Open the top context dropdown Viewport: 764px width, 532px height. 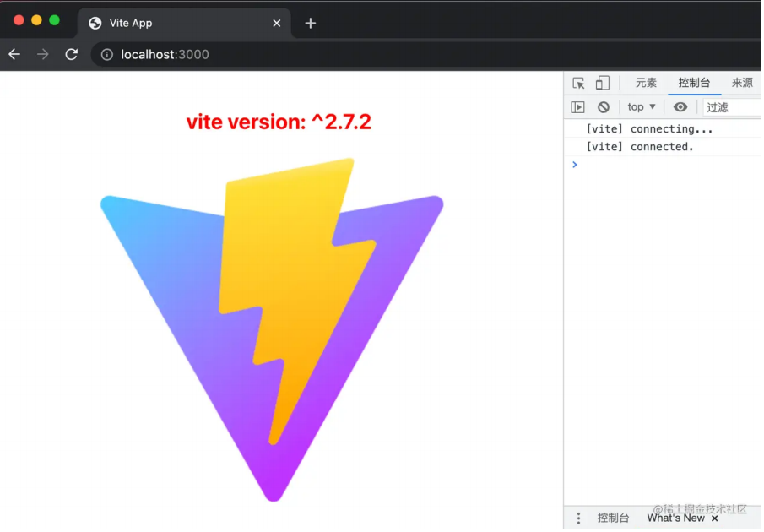pos(642,107)
